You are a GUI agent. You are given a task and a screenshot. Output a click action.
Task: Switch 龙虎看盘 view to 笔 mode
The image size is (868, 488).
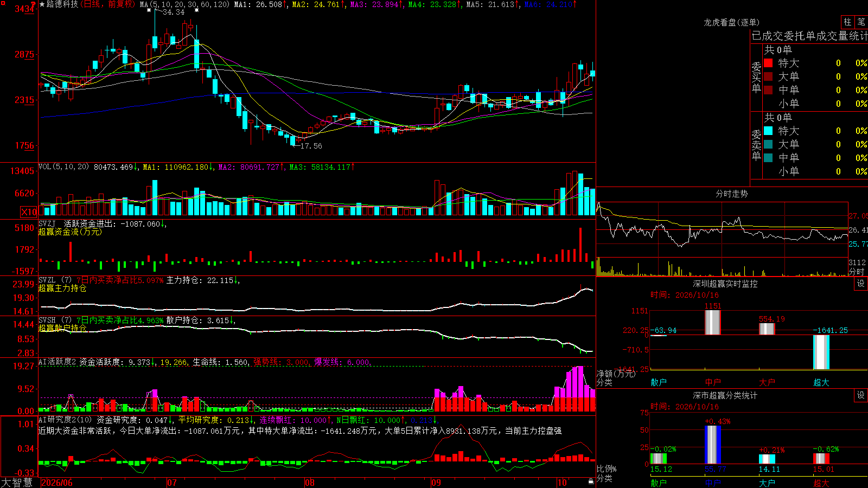click(861, 22)
